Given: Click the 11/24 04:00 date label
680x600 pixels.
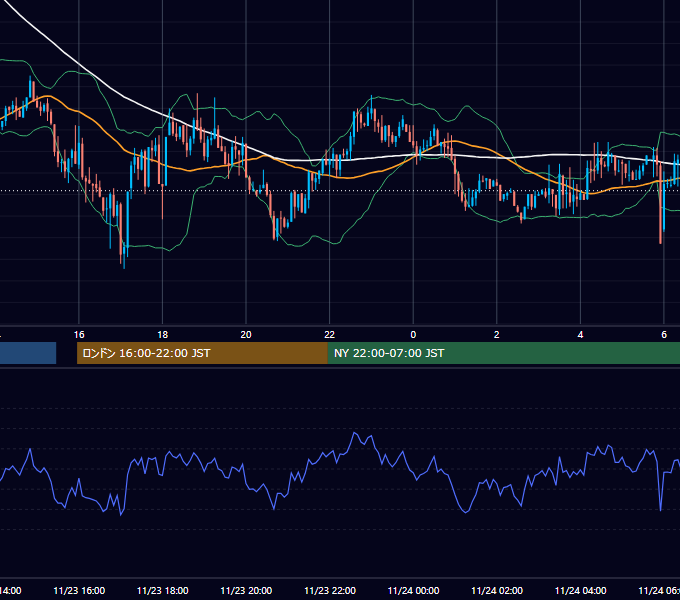Looking at the screenshot, I should coord(580,590).
